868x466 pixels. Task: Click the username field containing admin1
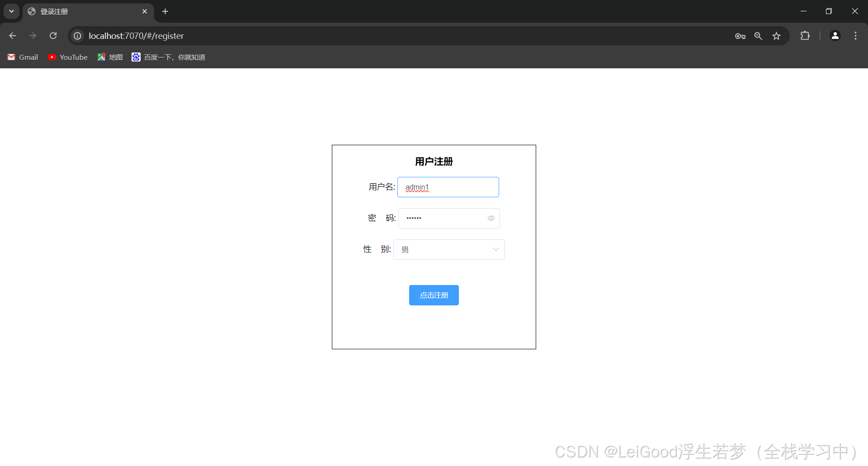[448, 187]
